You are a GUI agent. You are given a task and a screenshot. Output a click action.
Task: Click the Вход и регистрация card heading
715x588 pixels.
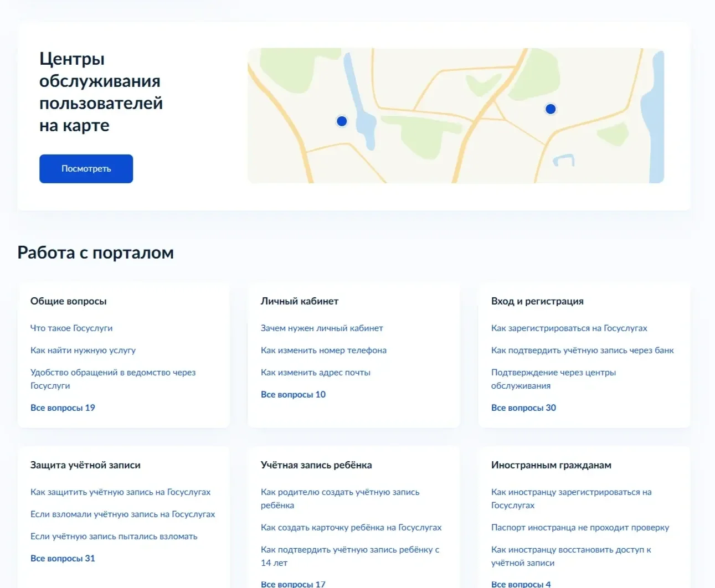coord(537,301)
